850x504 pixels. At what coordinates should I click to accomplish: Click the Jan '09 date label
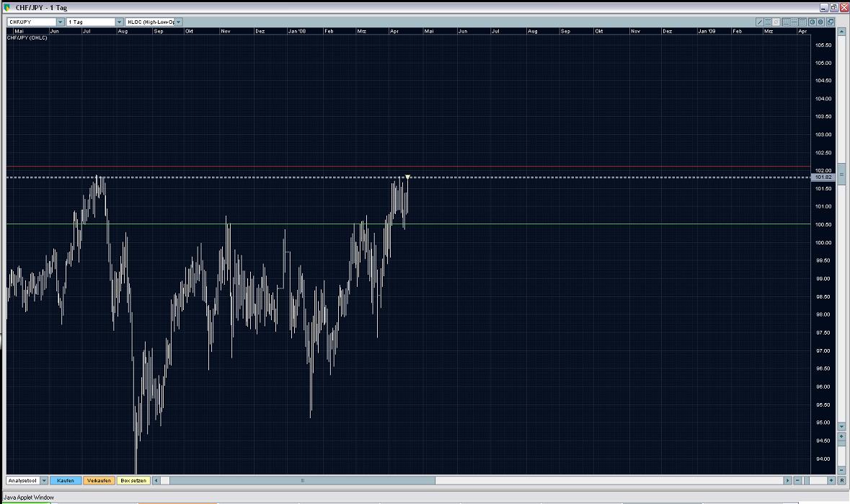[707, 31]
